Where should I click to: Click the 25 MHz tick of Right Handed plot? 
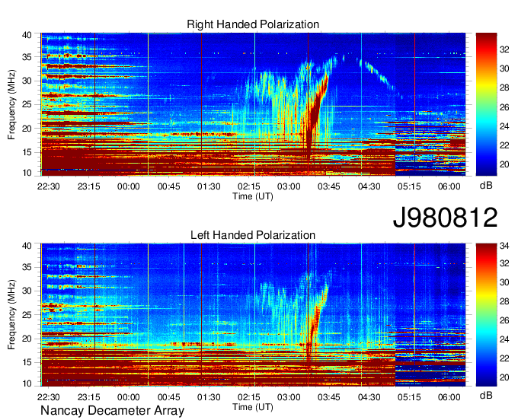[x=27, y=104]
